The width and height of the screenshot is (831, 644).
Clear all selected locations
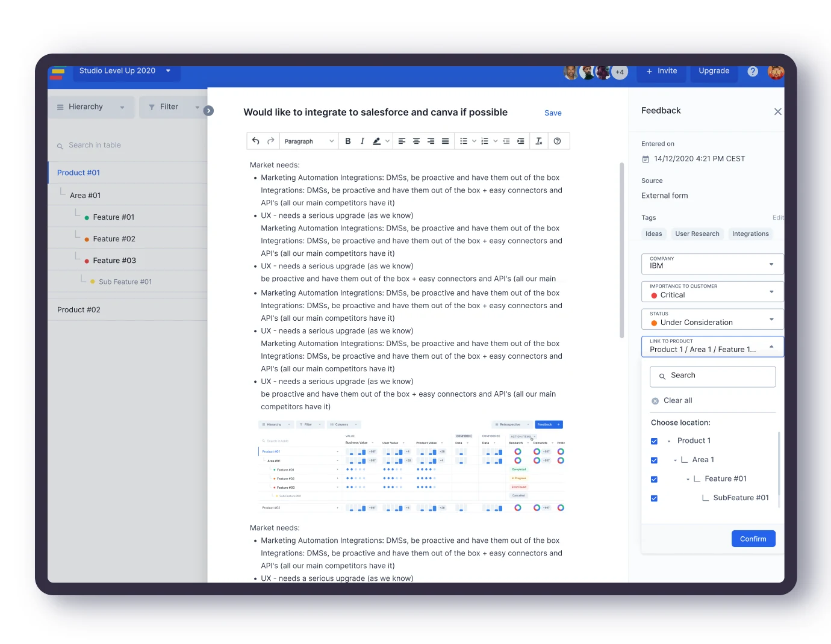[x=672, y=401]
